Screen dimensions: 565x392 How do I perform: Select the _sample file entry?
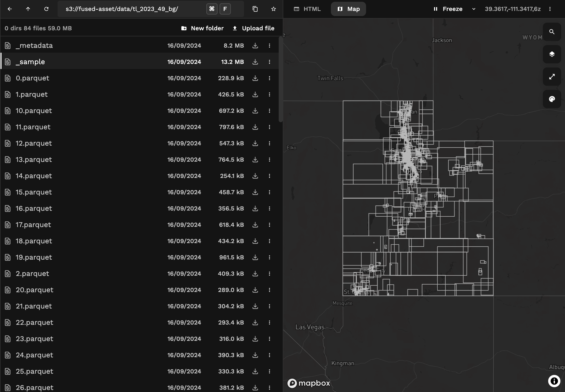click(x=30, y=61)
